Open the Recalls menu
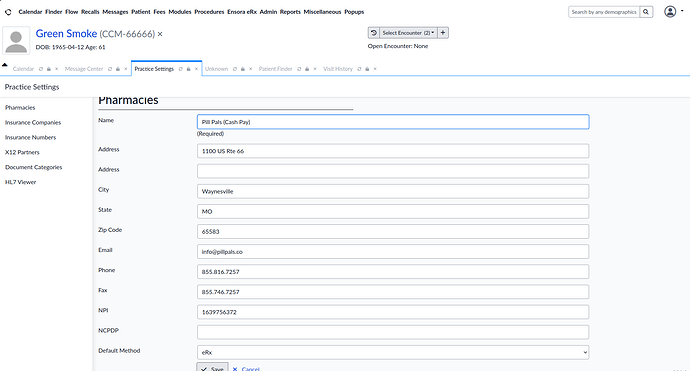The width and height of the screenshot is (690, 371). click(x=90, y=12)
